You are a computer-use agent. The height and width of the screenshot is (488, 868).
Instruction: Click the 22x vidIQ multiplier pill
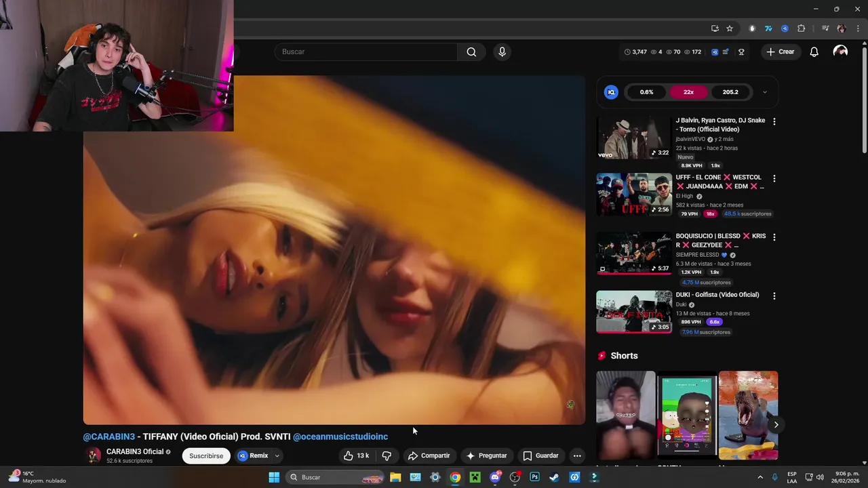(x=688, y=92)
